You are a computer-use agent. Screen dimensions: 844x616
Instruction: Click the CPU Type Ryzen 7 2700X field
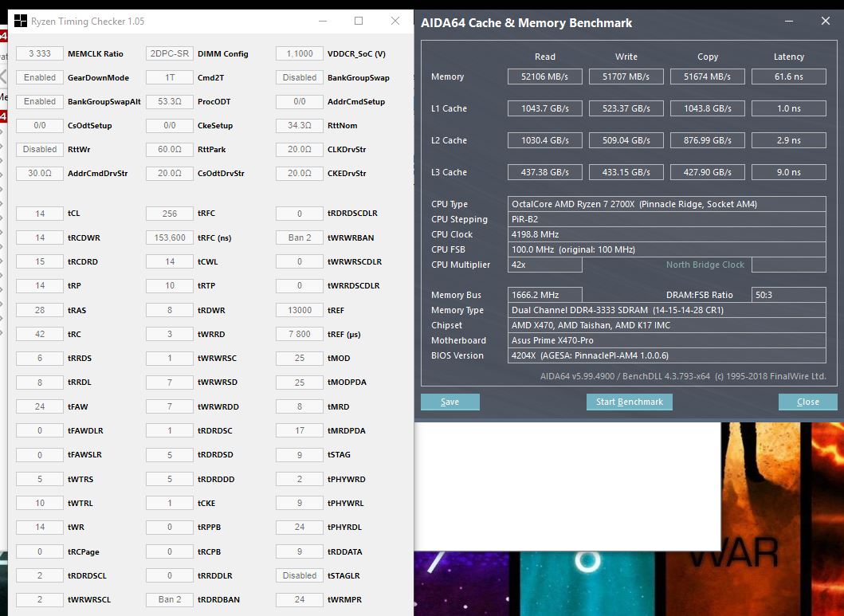[x=667, y=204]
